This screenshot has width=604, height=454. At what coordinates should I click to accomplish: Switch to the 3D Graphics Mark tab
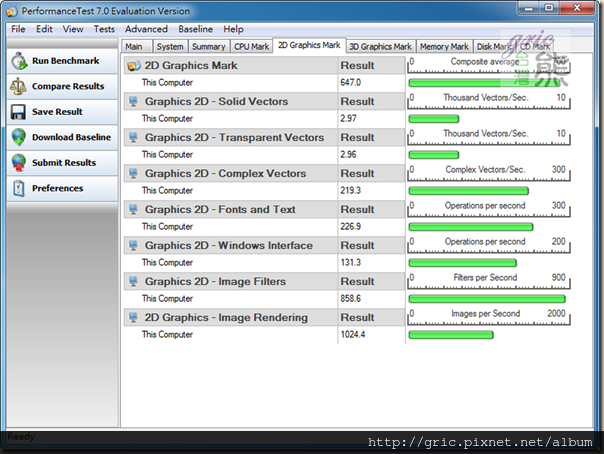[381, 47]
